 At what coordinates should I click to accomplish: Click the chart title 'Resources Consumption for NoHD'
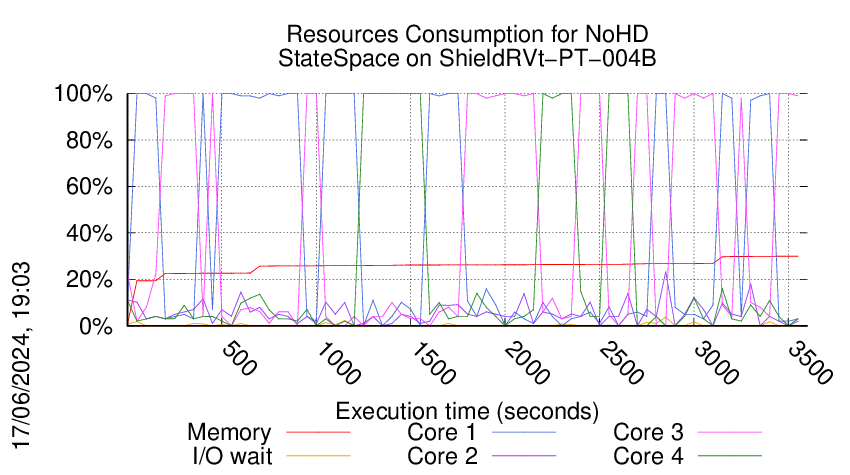(467, 35)
